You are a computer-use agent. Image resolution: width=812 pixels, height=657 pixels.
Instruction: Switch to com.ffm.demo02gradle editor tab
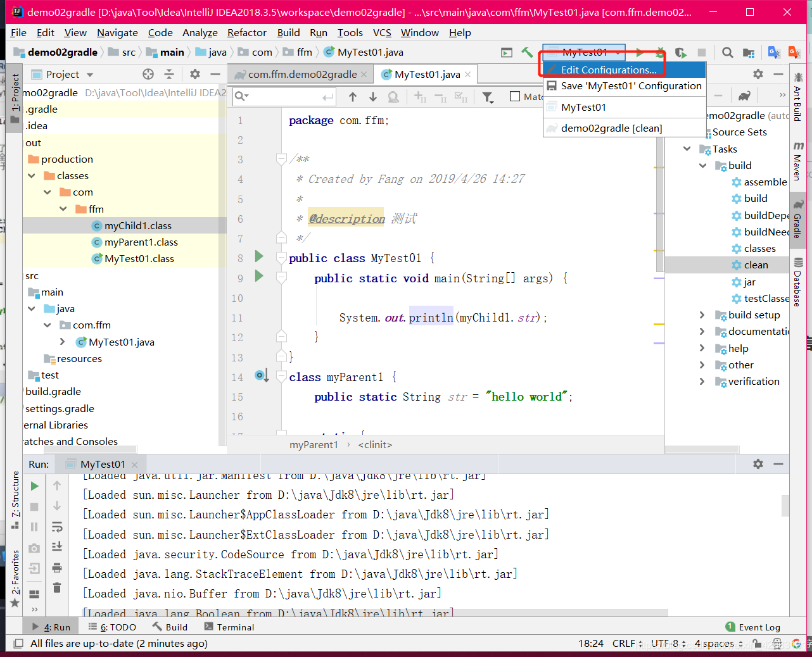tap(301, 74)
